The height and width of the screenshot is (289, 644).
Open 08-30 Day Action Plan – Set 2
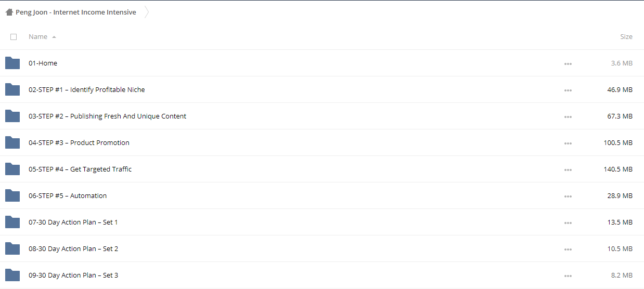[73, 249]
